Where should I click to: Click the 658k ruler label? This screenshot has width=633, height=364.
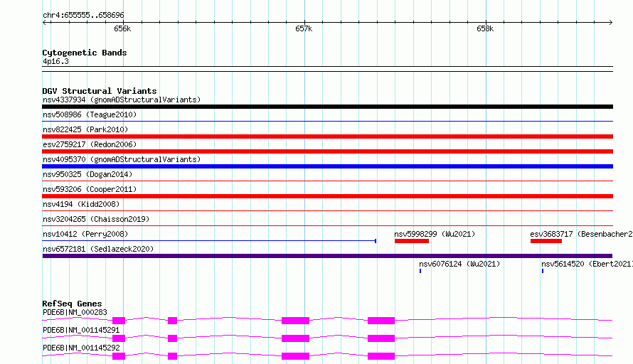pos(485,28)
